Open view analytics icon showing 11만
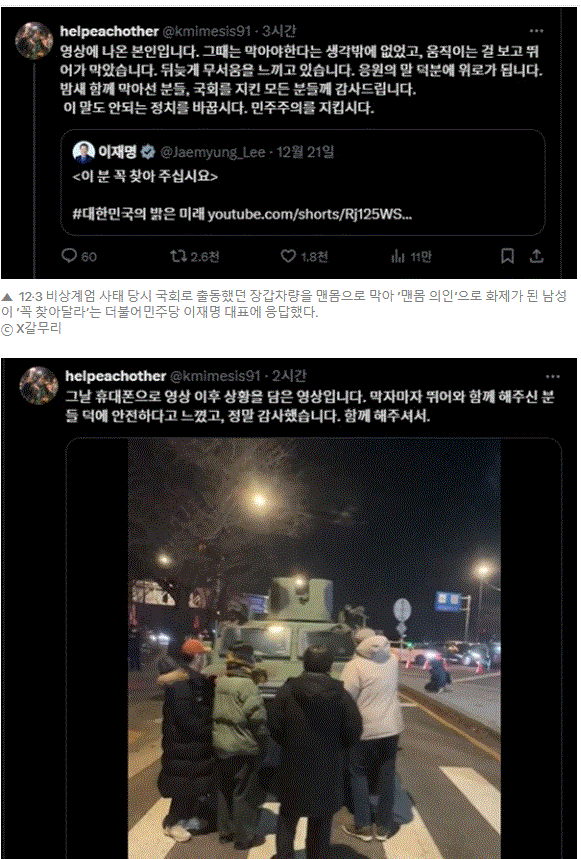The width and height of the screenshot is (581, 859). (398, 256)
